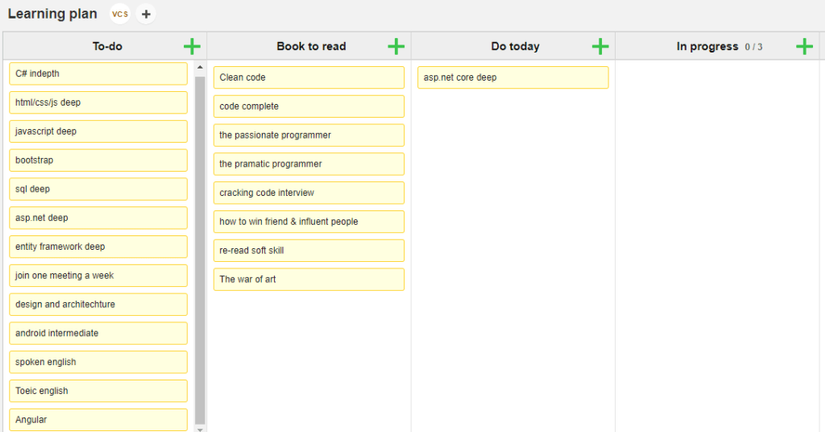Open the 'Clean code' card

click(309, 77)
